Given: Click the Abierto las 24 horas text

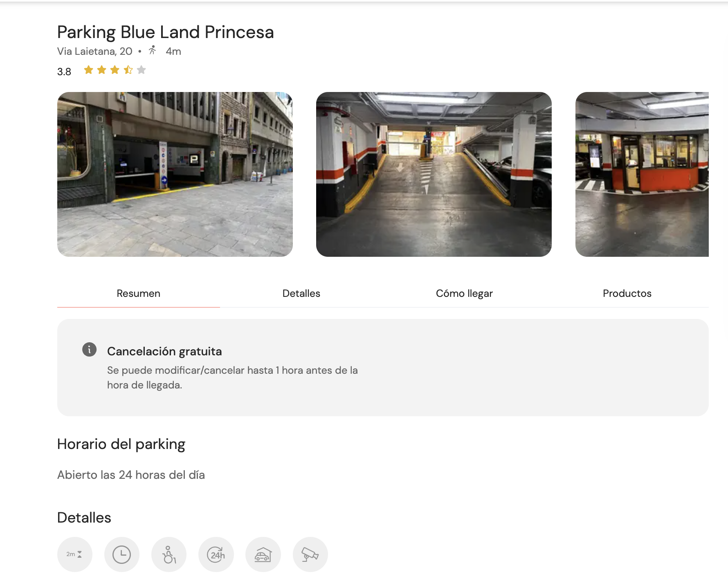Looking at the screenshot, I should click(x=131, y=475).
